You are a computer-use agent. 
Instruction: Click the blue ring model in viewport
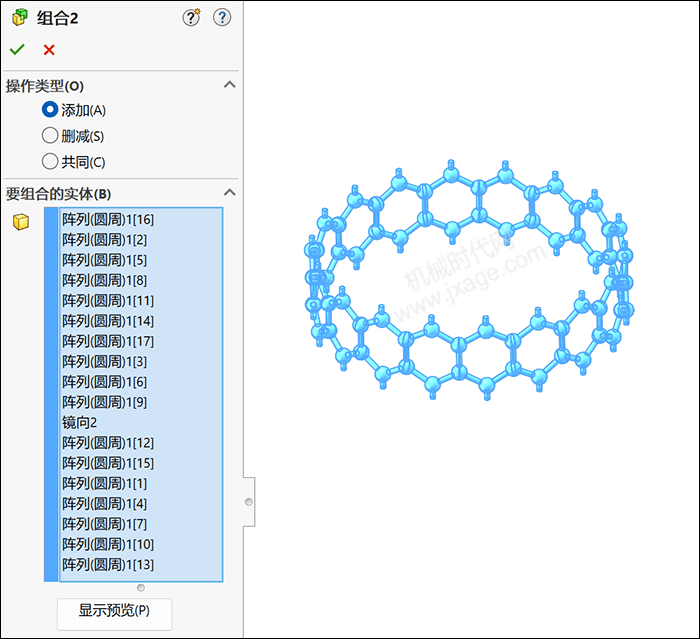point(469,280)
